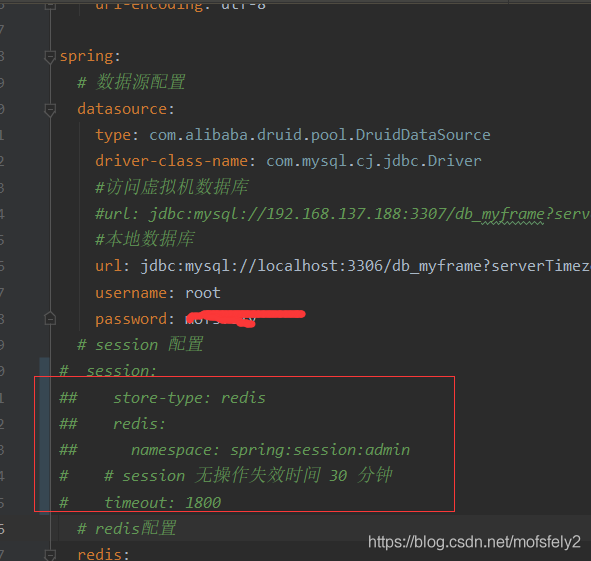This screenshot has height=561, width=591.
Task: Collapse the redis: block fold marker
Action: click(x=50, y=555)
